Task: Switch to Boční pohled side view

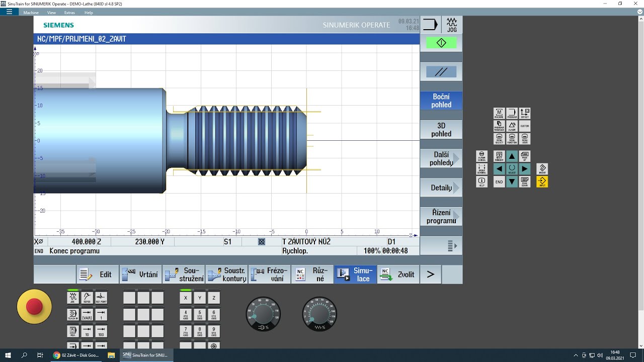Action: (441, 101)
